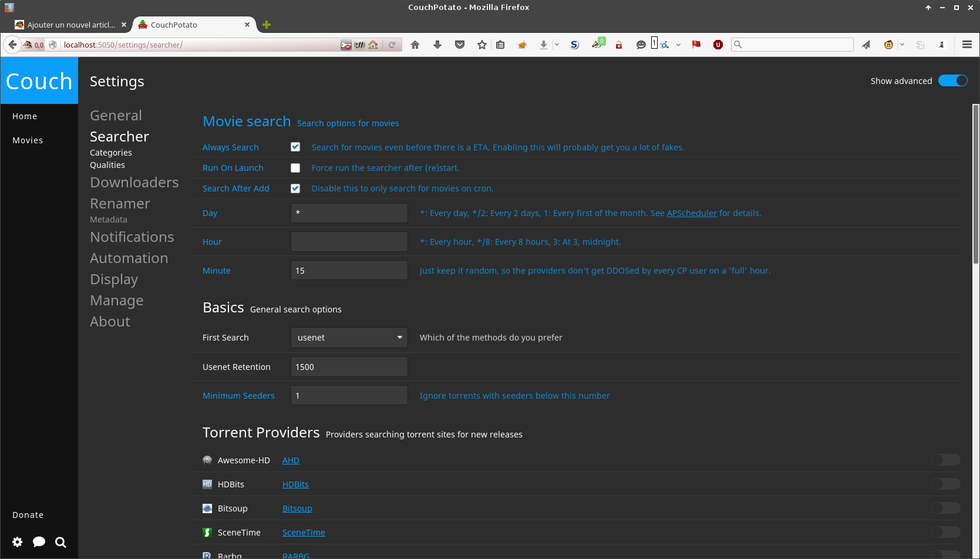This screenshot has height=559, width=980.
Task: Open the speech bubble notifications icon
Action: (x=39, y=542)
